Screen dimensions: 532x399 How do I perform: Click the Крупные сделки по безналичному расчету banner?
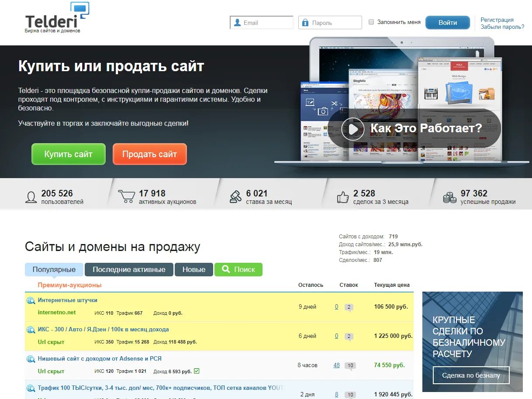[x=472, y=342]
